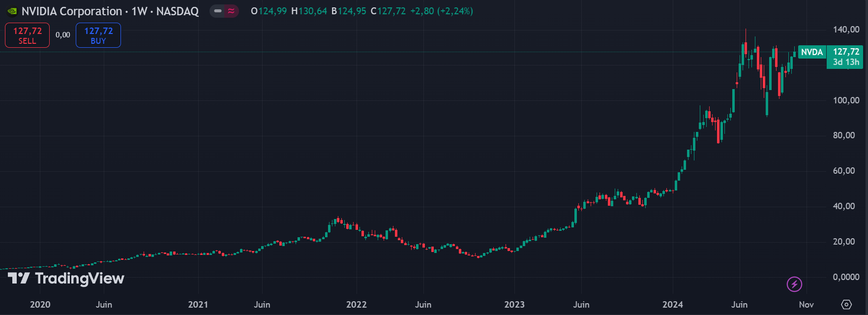The height and width of the screenshot is (315, 868).
Task: Click the 127,72 current price label on axis
Action: pyautogui.click(x=846, y=52)
